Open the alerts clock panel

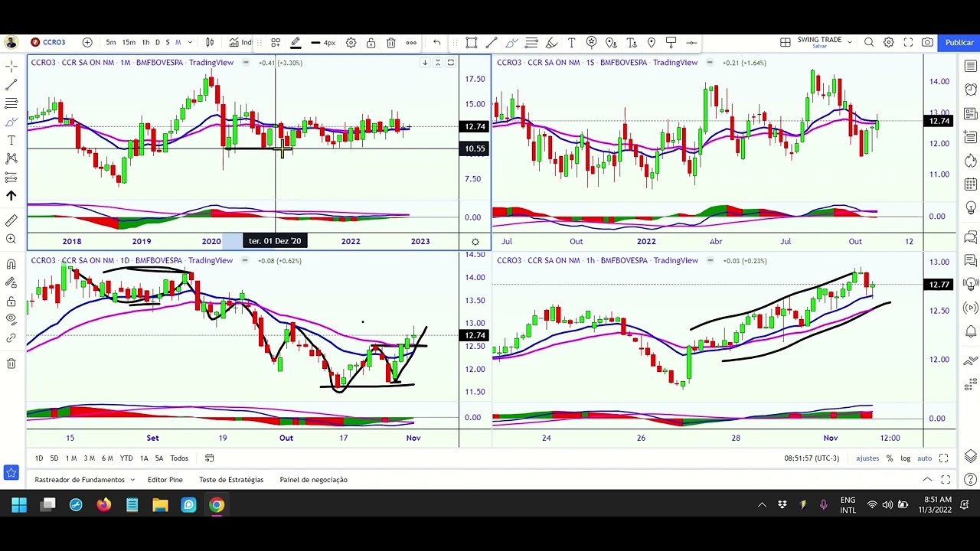(971, 90)
